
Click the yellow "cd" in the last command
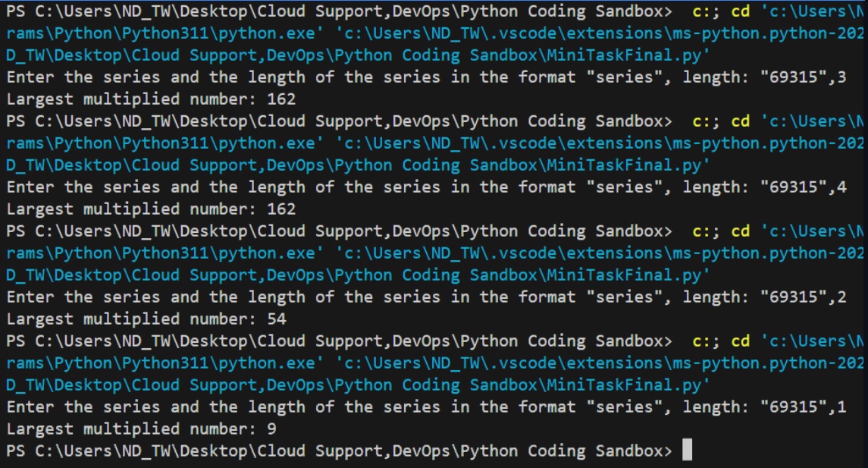[741, 341]
